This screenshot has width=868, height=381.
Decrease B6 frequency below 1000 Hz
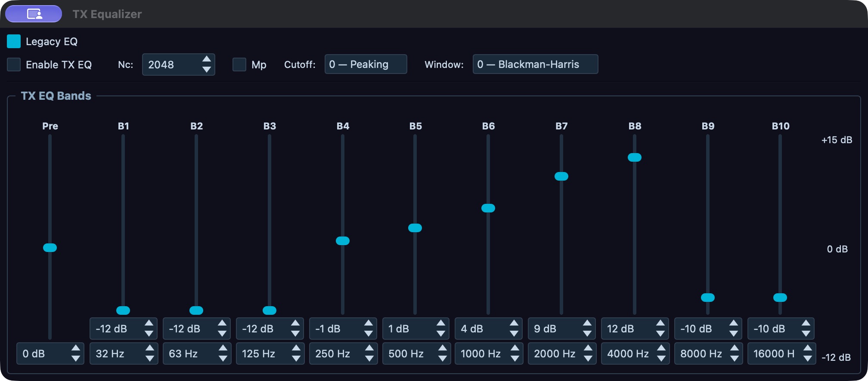click(x=515, y=359)
